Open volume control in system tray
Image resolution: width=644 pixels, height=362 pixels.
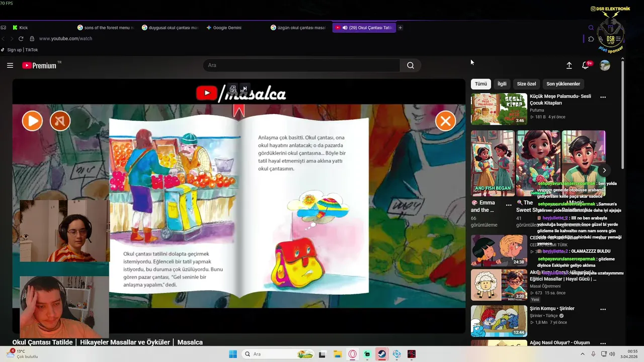[x=612, y=354]
